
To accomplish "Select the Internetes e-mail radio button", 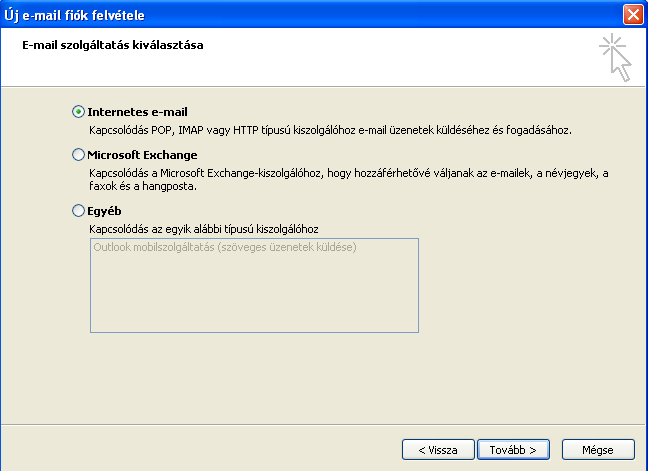I will point(78,112).
